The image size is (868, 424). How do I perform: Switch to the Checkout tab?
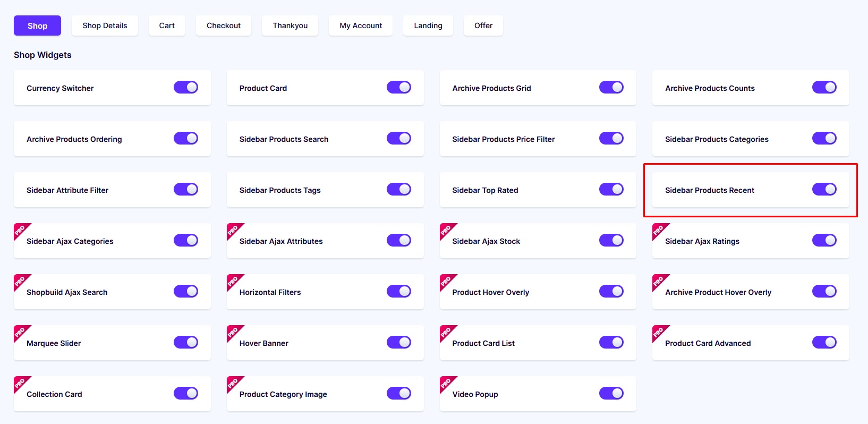pyautogui.click(x=224, y=26)
